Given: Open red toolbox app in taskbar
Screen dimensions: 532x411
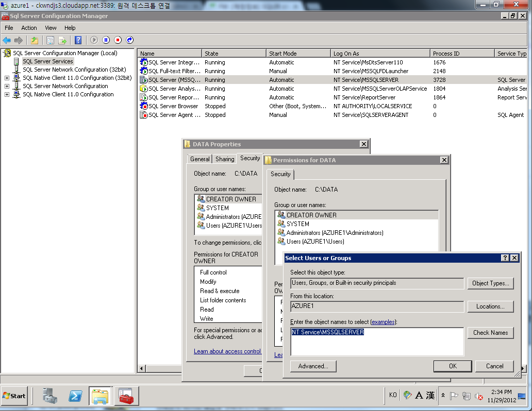Looking at the screenshot, I should pos(126,396).
